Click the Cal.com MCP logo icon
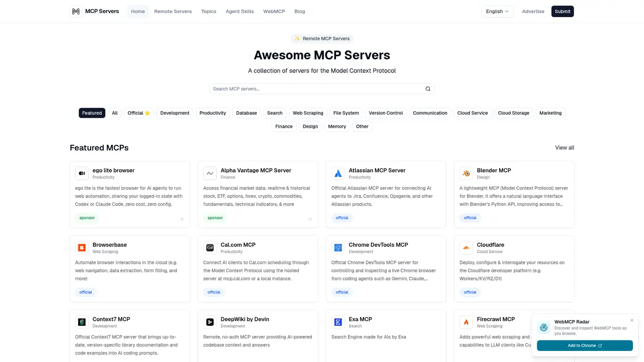644x362 pixels. [210, 248]
